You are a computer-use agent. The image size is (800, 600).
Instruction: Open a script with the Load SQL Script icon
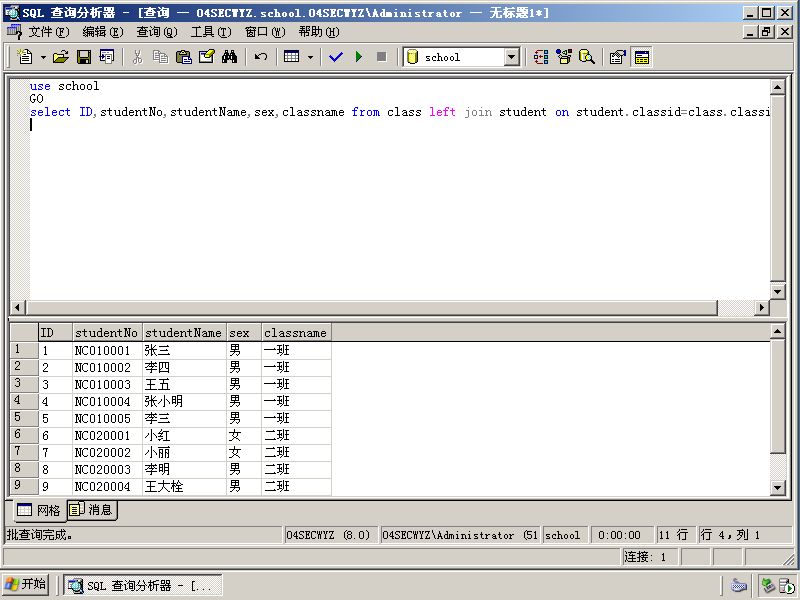[61, 57]
